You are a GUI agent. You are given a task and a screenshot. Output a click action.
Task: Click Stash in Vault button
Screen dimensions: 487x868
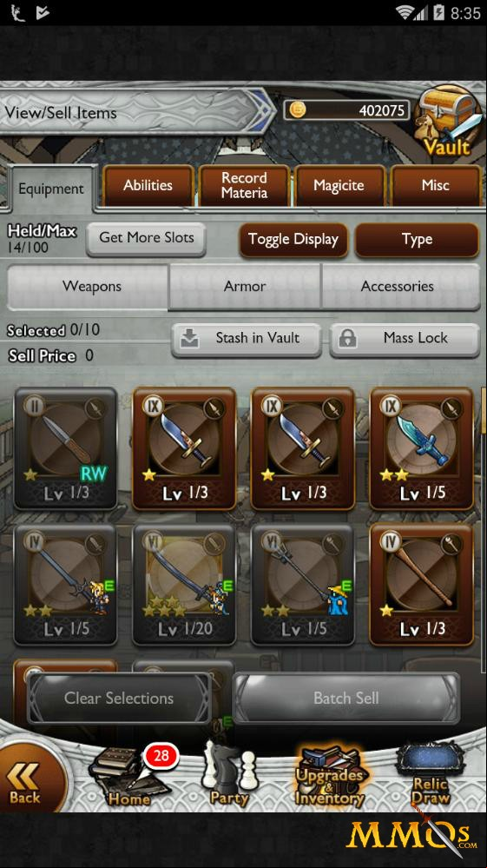[246, 338]
